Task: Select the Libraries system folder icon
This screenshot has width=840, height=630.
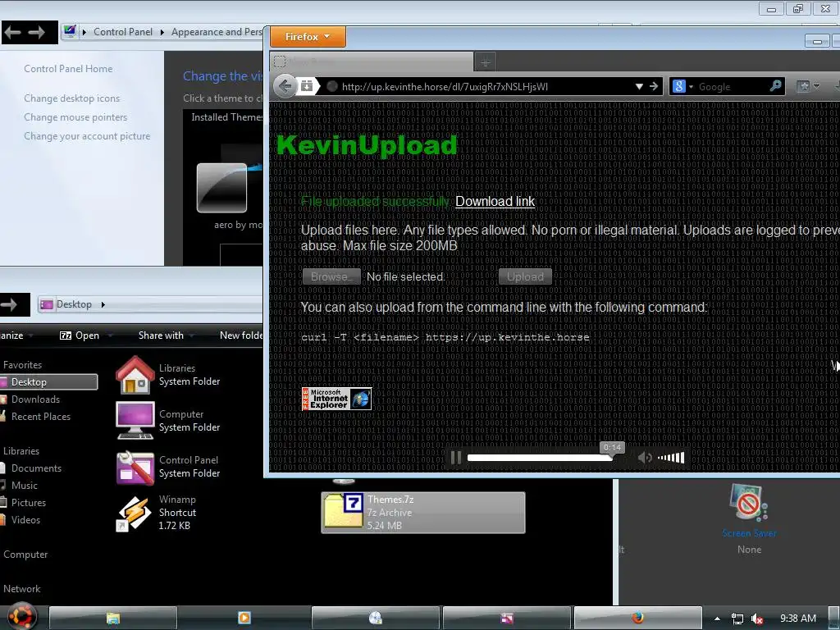Action: (x=135, y=375)
